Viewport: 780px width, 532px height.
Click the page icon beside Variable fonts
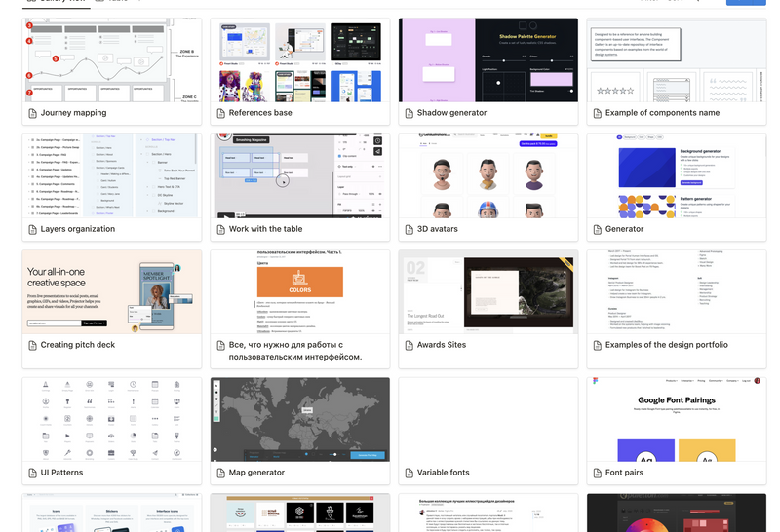(409, 473)
